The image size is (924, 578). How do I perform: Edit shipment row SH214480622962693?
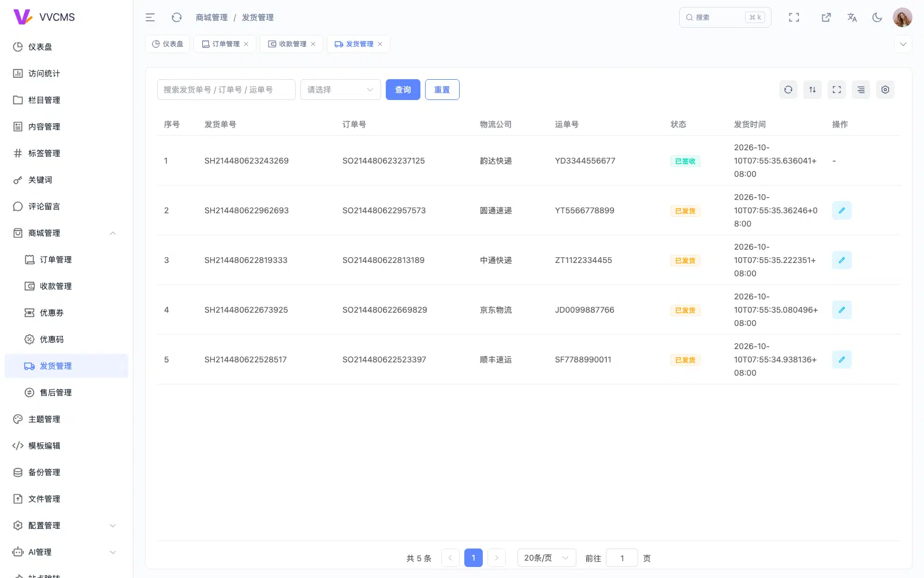(x=842, y=210)
